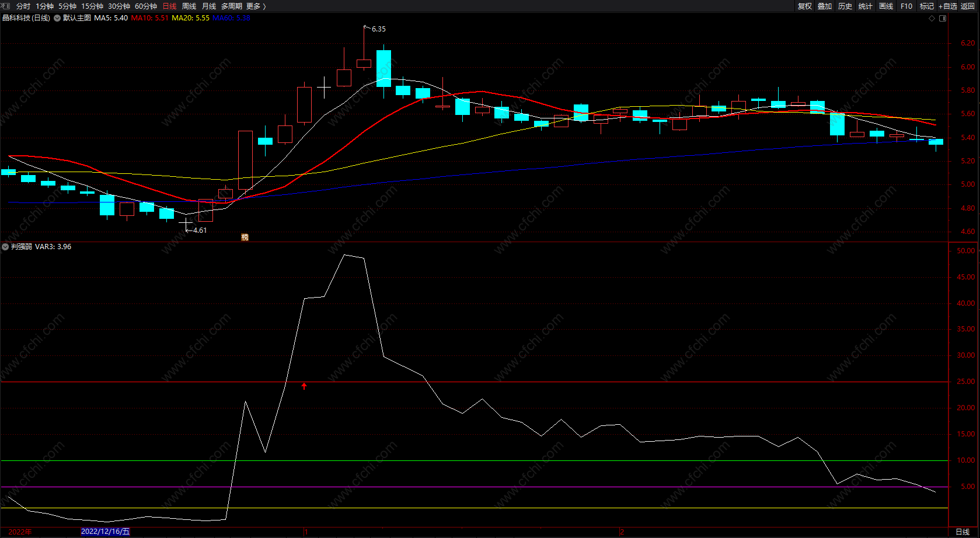Image resolution: width=980 pixels, height=538 pixels.
Task: Click the VAR3: 3.96 indicator value
Action: [53, 247]
